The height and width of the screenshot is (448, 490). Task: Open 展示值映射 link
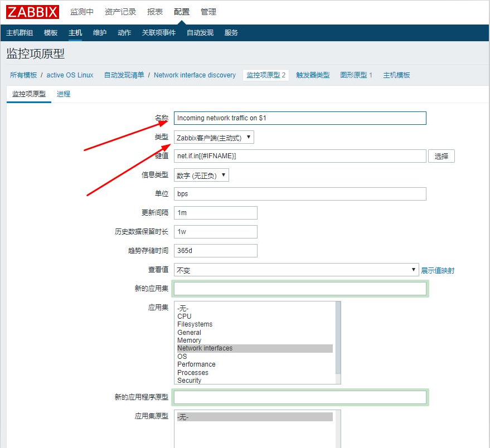tap(438, 270)
